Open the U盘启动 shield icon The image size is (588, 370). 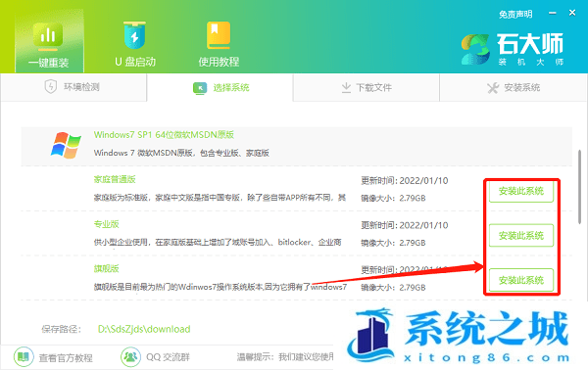134,35
